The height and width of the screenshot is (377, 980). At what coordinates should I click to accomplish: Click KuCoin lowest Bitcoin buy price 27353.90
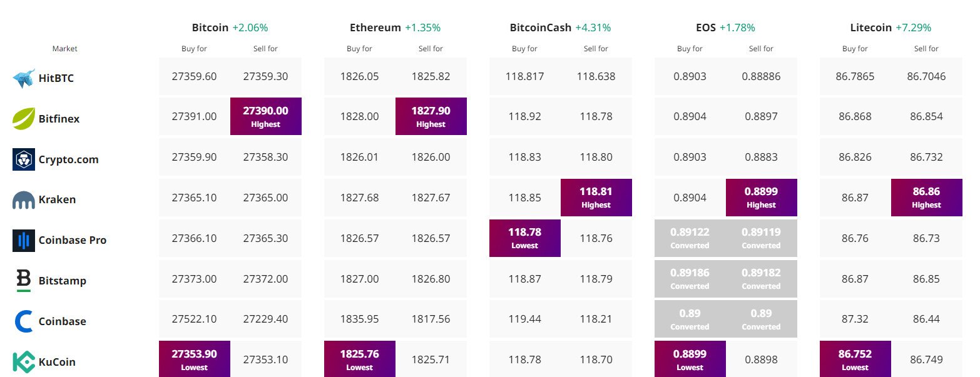[195, 359]
